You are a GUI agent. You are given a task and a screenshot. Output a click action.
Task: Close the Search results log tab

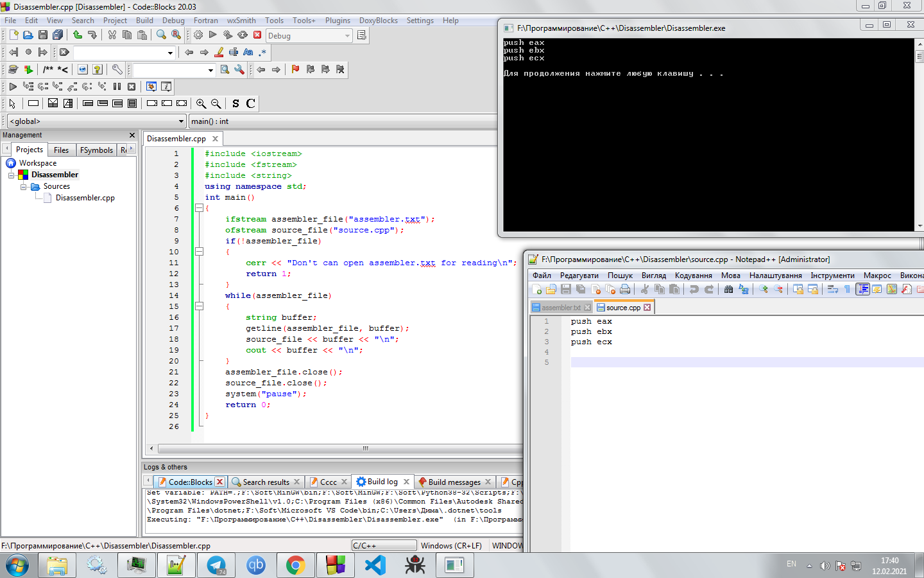[x=296, y=482]
